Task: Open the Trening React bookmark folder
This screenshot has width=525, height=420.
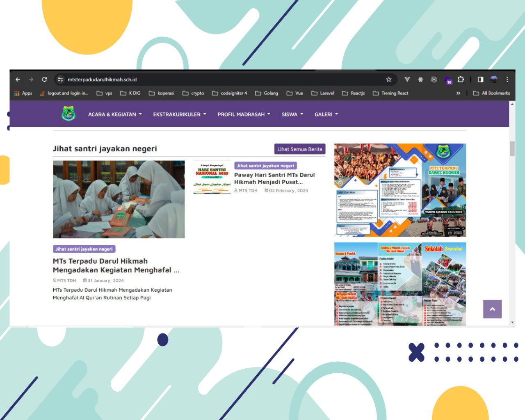Action: [x=390, y=93]
